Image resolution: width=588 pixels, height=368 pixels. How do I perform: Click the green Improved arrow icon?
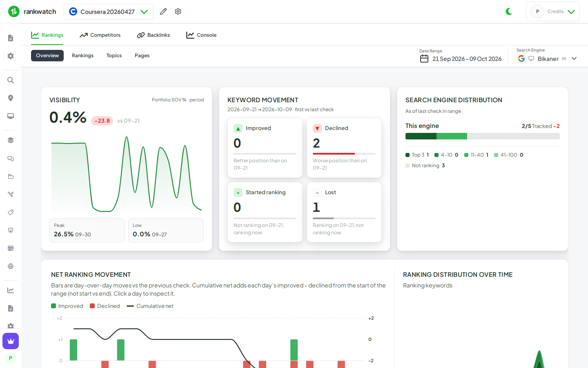tap(238, 128)
